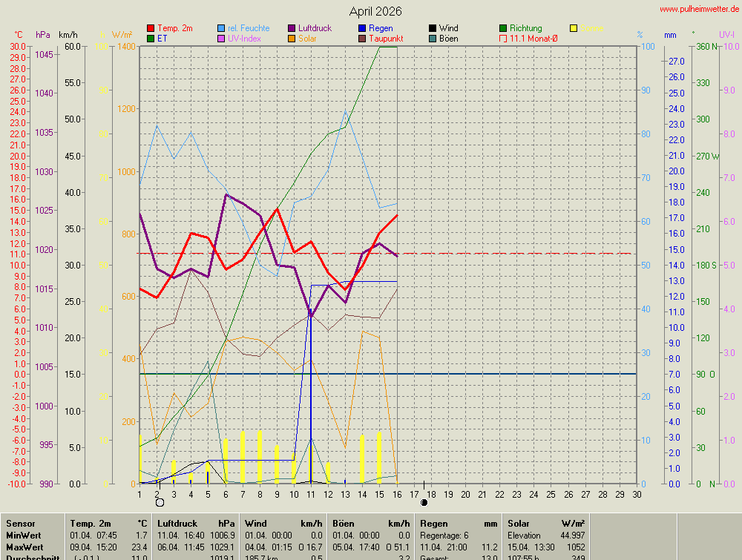Click the brown Taupunkt legend square
This screenshot has height=560, width=742.
pos(362,39)
